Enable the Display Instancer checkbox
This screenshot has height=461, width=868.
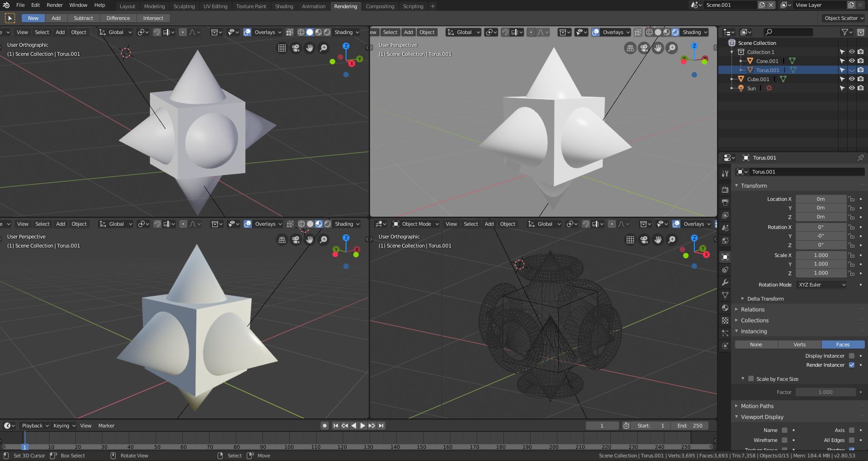(852, 356)
